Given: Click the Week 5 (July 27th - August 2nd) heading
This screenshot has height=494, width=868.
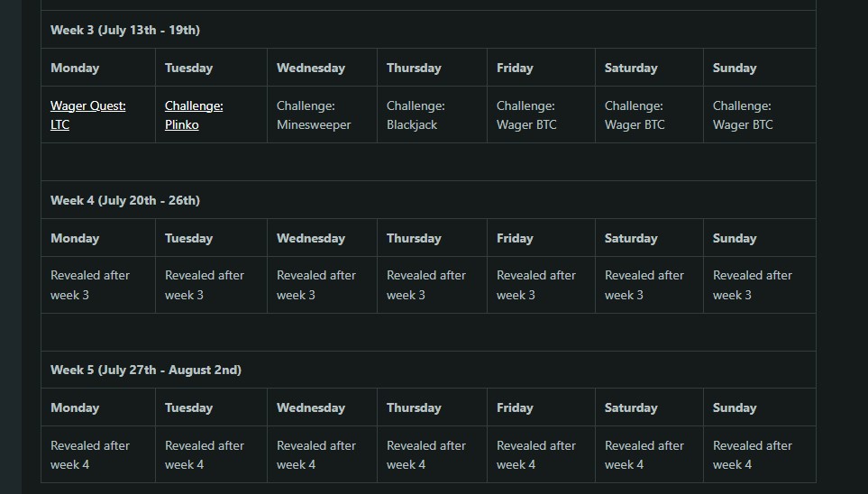Looking at the screenshot, I should pos(146,370).
